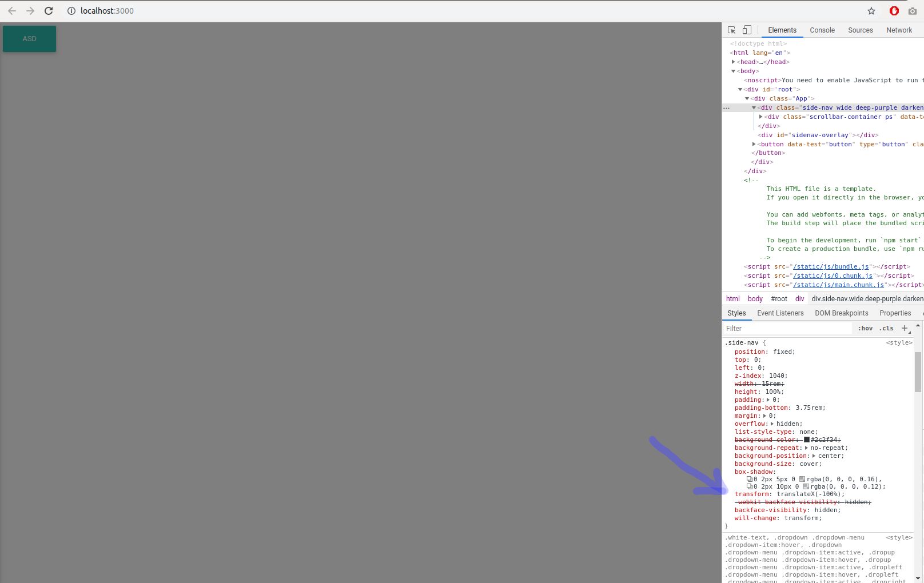The height and width of the screenshot is (583, 924).
Task: Click the z-index 1040 value
Action: 776,376
